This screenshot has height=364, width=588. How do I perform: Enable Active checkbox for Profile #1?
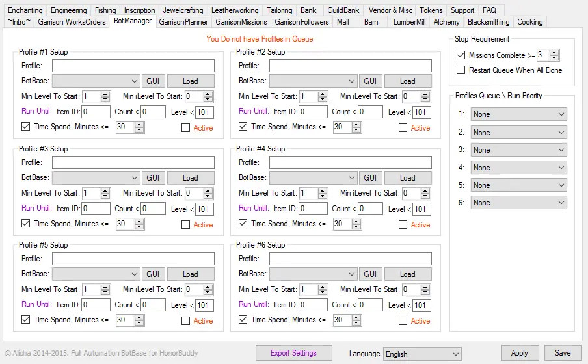click(185, 128)
